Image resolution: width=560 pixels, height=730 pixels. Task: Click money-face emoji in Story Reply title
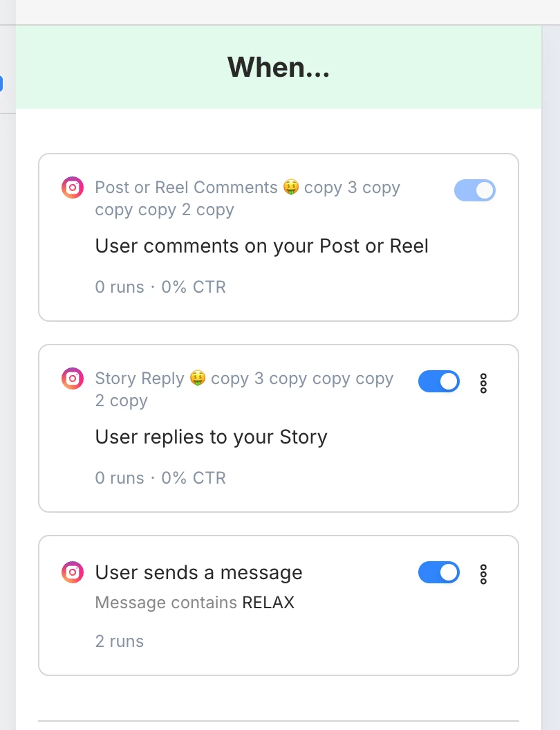pyautogui.click(x=198, y=378)
